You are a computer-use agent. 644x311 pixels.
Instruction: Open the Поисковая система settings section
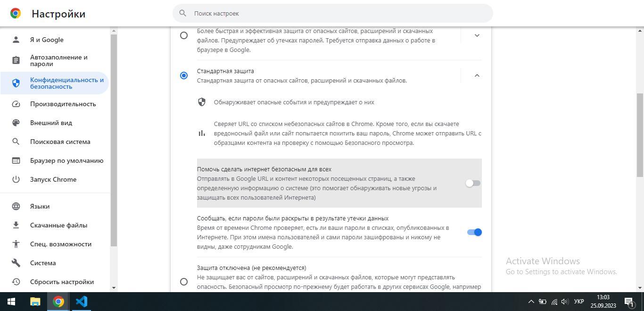point(60,142)
